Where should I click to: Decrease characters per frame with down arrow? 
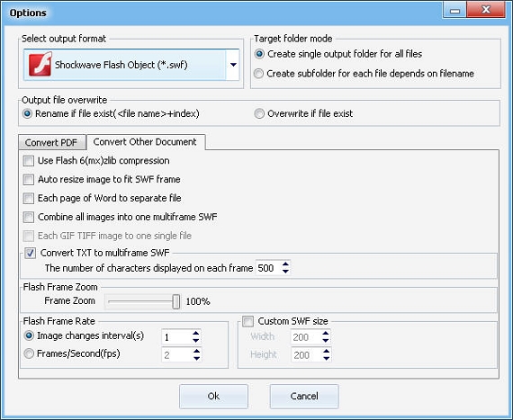[285, 272]
